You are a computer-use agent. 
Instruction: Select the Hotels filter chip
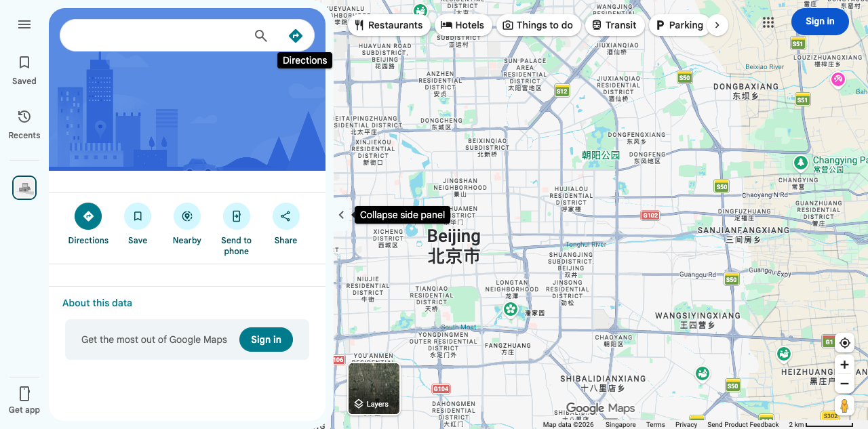point(462,25)
